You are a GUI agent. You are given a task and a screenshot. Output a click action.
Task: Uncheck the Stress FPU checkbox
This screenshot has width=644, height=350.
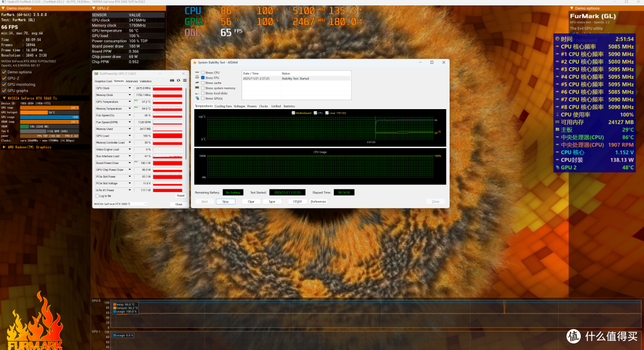tap(203, 78)
